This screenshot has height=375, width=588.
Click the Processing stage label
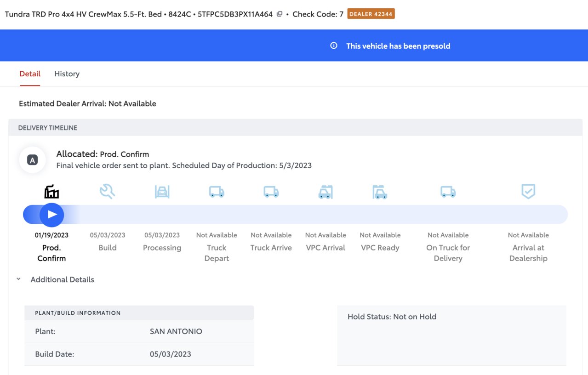162,248
